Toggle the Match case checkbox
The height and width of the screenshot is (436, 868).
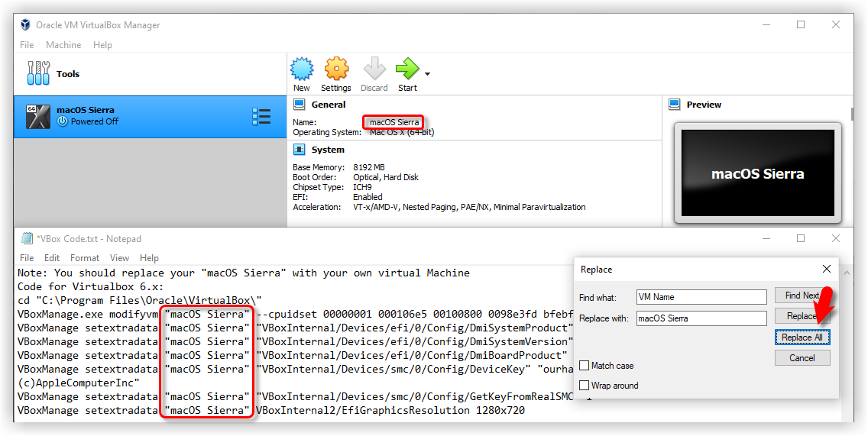point(584,366)
